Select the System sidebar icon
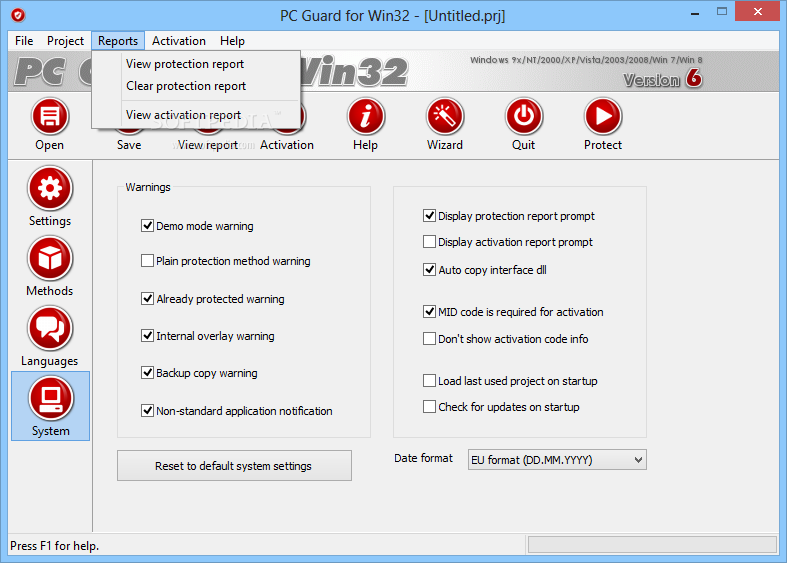The image size is (787, 563). 51,399
